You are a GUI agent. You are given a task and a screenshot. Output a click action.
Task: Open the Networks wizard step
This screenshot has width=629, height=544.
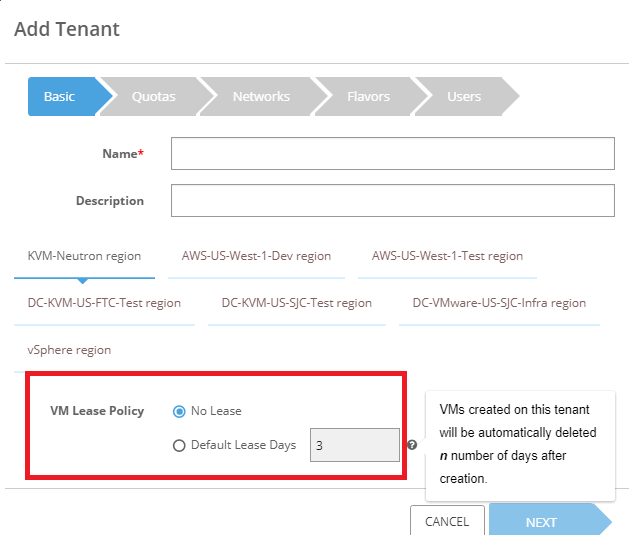pos(261,97)
